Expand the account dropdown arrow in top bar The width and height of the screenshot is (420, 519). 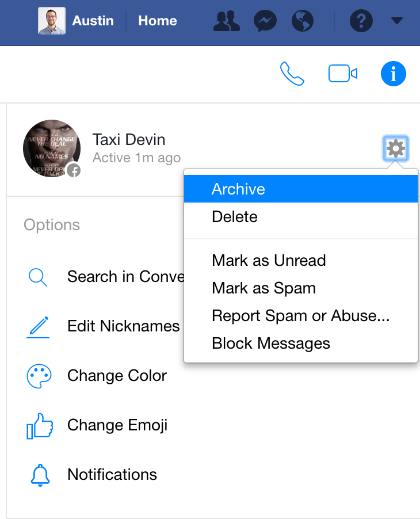[x=396, y=21]
